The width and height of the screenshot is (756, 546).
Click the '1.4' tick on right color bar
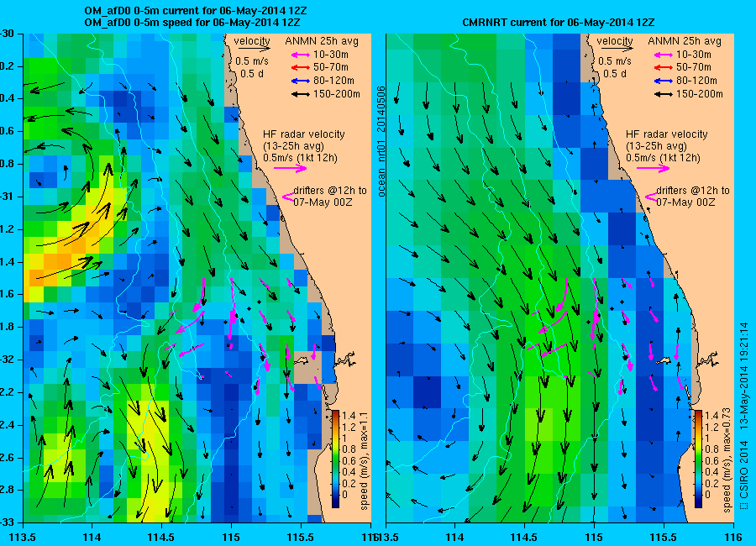tap(711, 416)
